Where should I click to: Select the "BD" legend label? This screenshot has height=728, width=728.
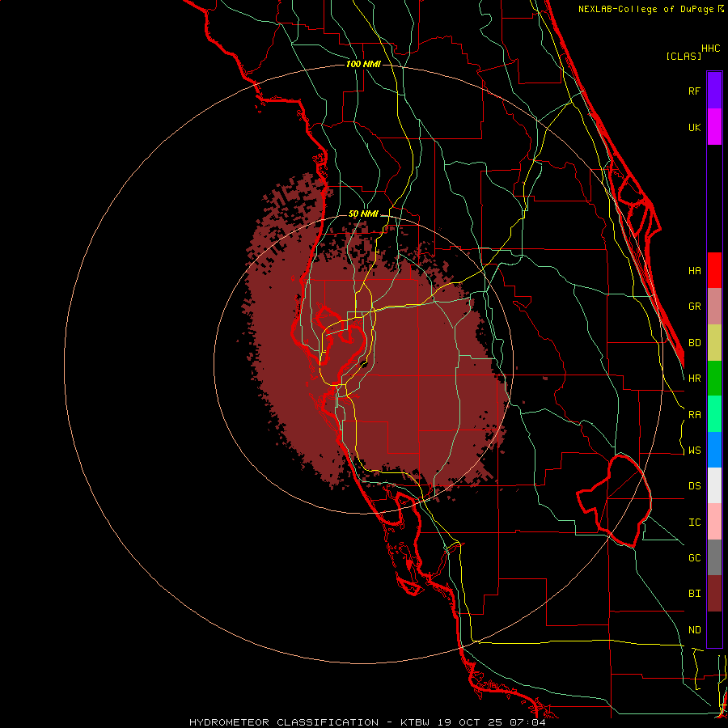point(694,343)
